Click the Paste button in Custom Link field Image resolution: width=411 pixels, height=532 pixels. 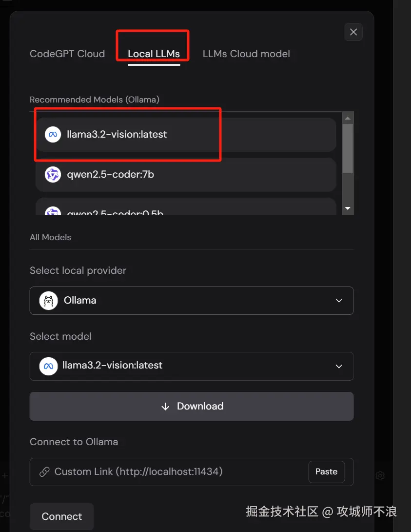326,472
